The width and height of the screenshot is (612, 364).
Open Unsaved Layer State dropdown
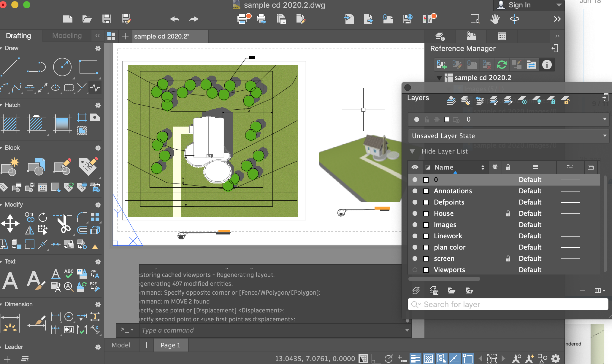pos(508,136)
